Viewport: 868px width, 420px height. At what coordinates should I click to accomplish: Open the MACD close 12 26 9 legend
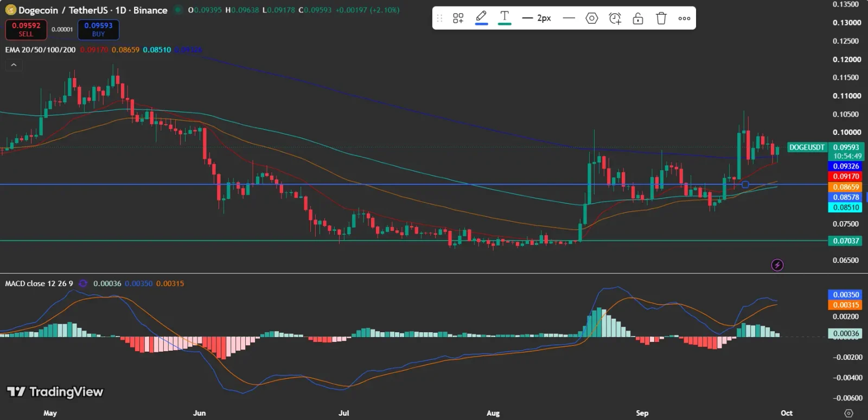(x=39, y=283)
